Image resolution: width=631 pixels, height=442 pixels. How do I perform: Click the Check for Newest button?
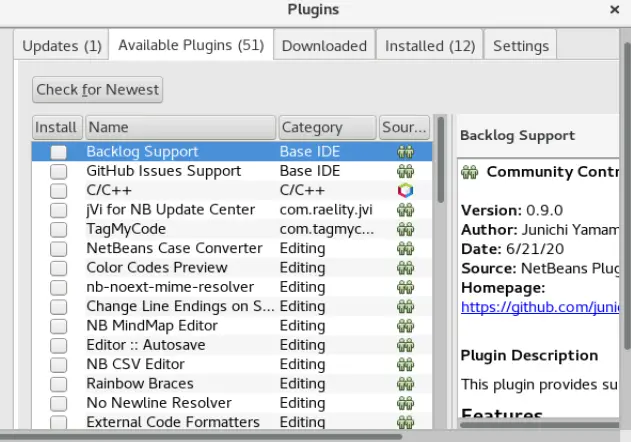pos(97,89)
